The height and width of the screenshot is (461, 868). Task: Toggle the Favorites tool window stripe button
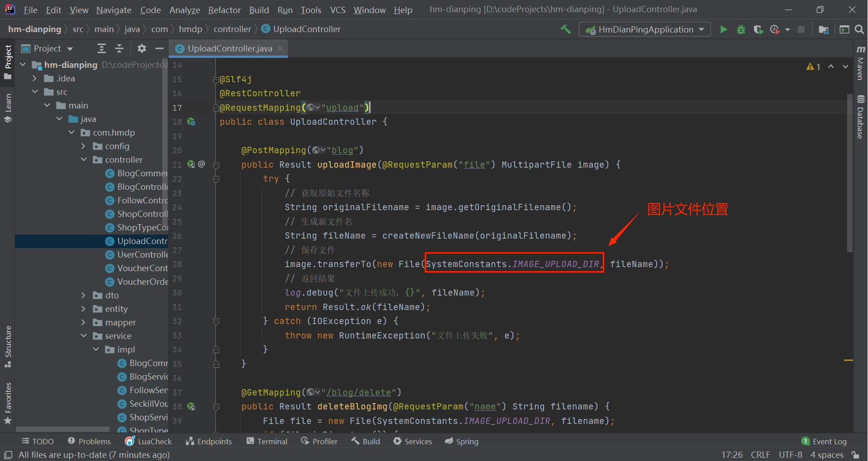[8, 403]
